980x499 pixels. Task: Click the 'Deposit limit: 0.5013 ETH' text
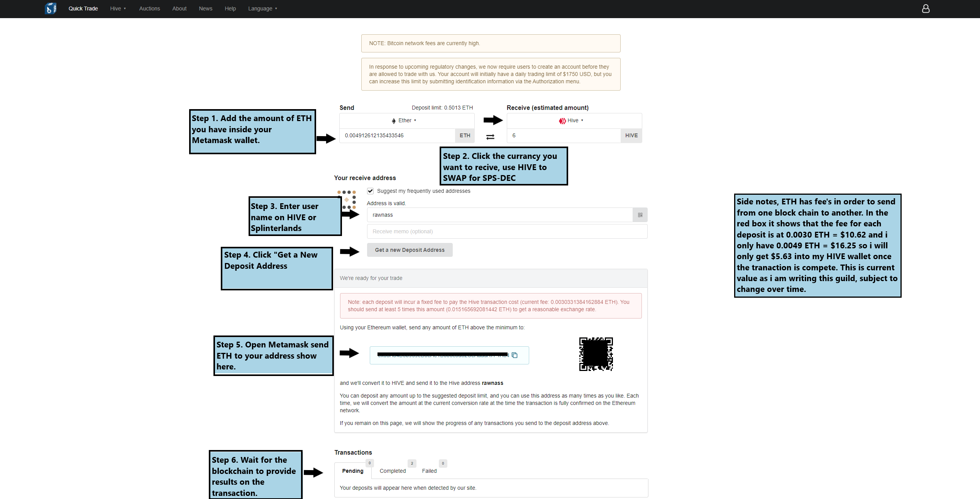pos(442,108)
